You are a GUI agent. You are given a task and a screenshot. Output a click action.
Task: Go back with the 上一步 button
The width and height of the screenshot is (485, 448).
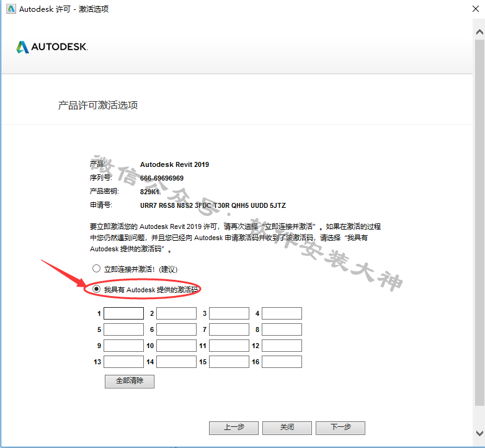coord(234,428)
